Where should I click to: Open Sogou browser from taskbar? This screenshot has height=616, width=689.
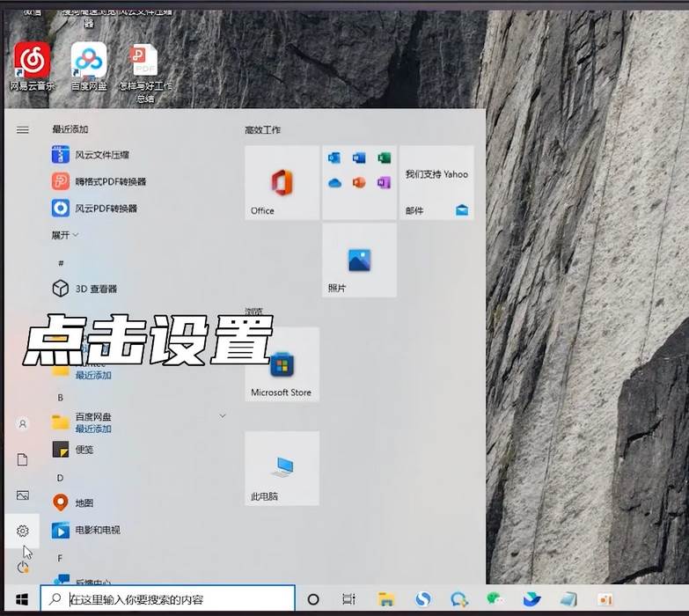423,599
